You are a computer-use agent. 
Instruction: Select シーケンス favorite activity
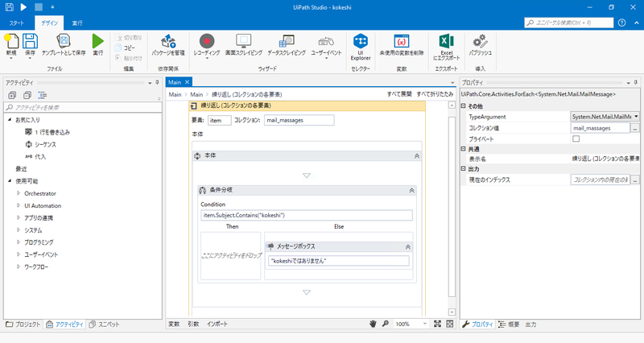point(41,144)
